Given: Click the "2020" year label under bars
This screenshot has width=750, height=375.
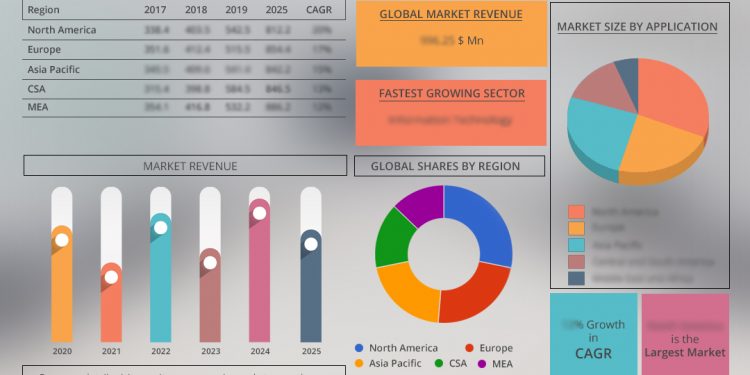Looking at the screenshot, I should coord(62,352).
